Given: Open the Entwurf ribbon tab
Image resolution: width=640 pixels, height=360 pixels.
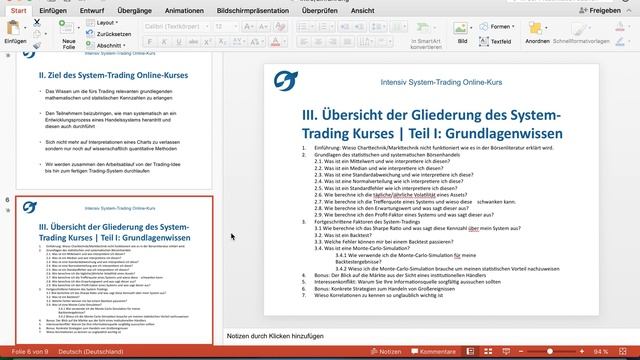Looking at the screenshot, I should click(x=92, y=11).
